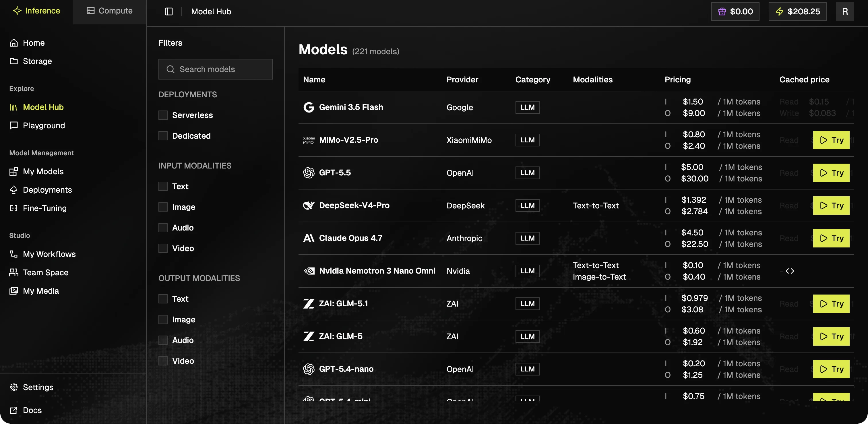Check Video under Output Modalities
The width and height of the screenshot is (868, 424).
(163, 361)
